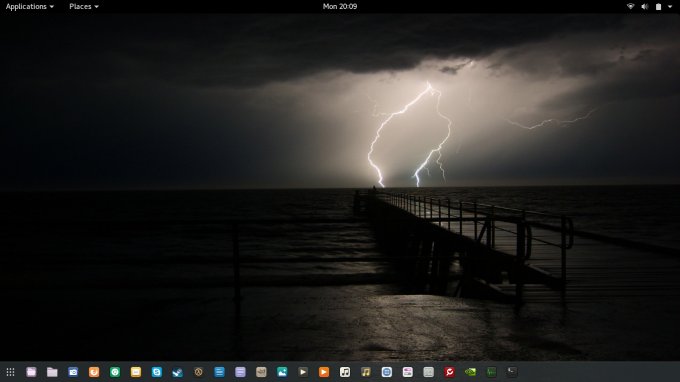Launch the dark grey video player icon

coord(303,372)
